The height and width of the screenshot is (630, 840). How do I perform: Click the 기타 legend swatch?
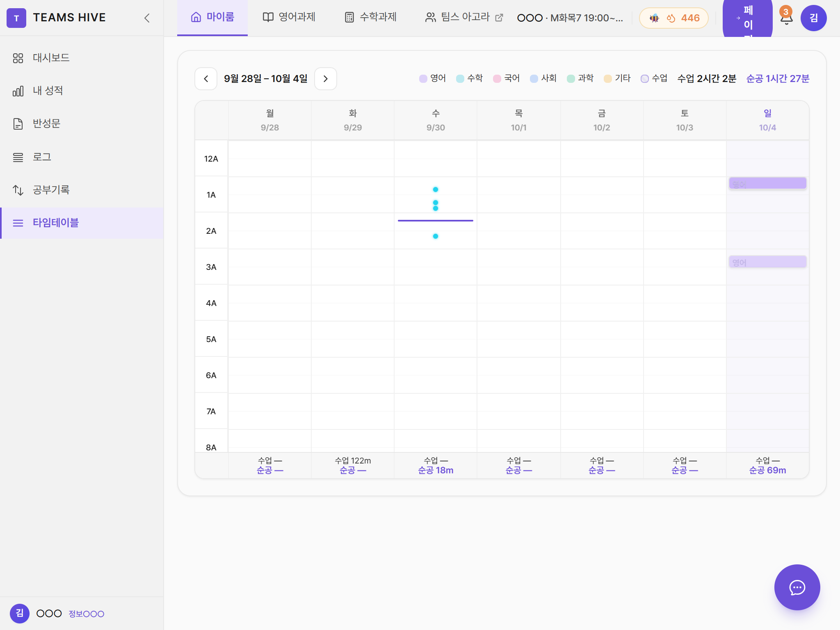pyautogui.click(x=607, y=78)
